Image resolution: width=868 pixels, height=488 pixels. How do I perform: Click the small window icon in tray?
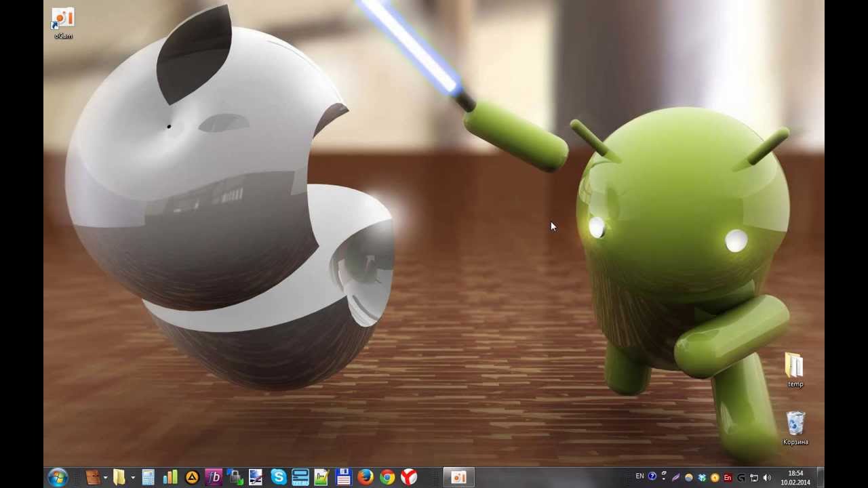[664, 473]
